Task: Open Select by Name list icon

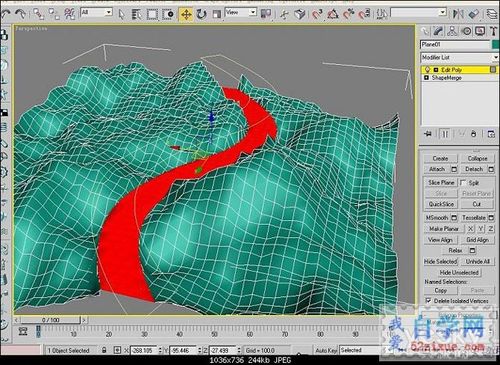Action: point(136,14)
